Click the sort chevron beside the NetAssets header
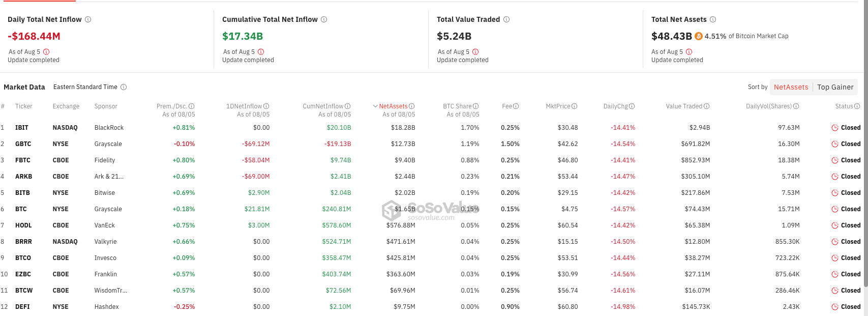The image size is (868, 316). click(374, 106)
